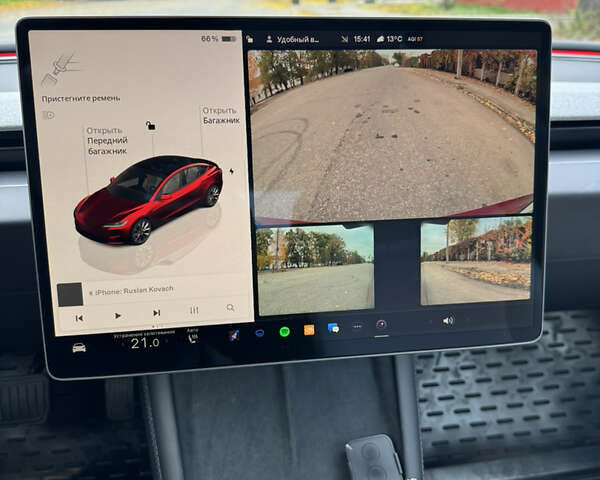Viewport: 600px width, 480px height.
Task: Tap the headlights indicator icon
Action: tap(48, 115)
